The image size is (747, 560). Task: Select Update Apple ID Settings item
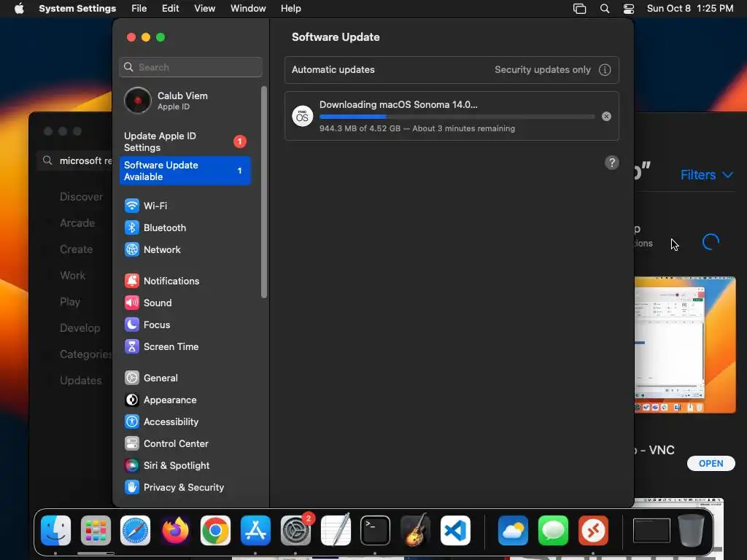185,142
